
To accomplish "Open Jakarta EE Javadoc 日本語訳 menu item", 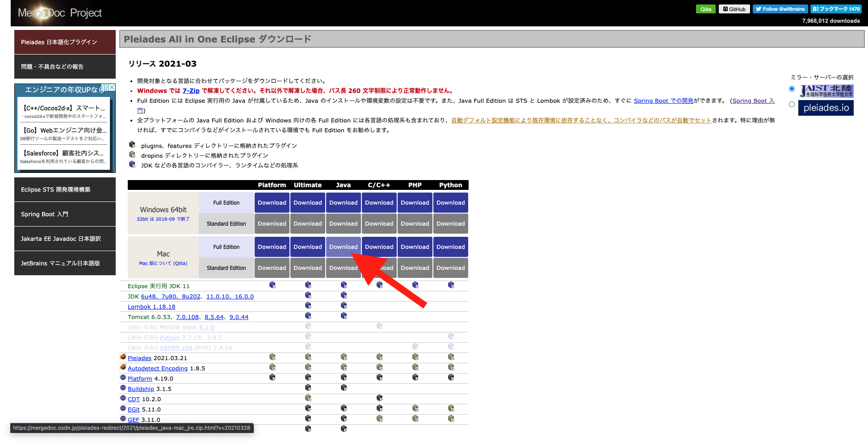I will (65, 239).
